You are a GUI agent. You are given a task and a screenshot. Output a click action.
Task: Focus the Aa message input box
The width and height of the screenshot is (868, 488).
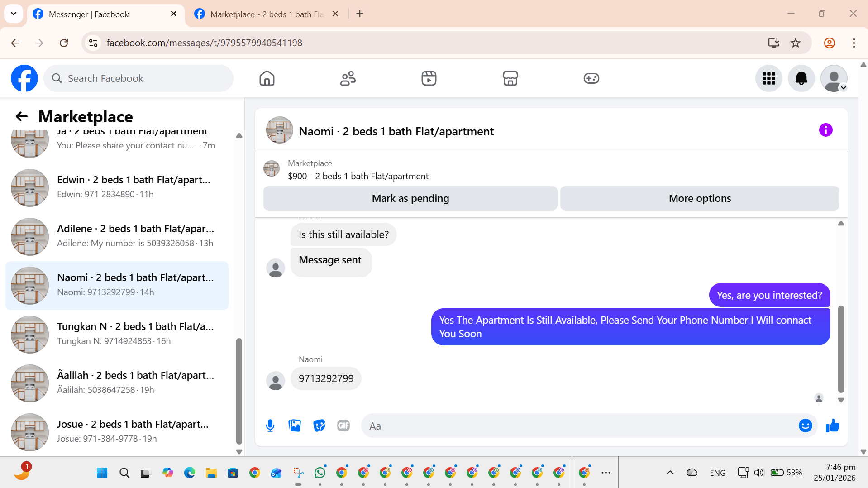click(x=579, y=426)
